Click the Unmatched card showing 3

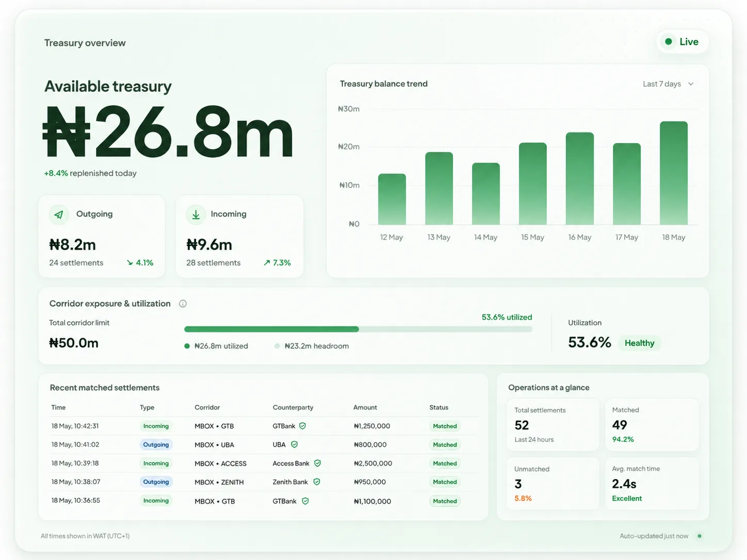[553, 484]
